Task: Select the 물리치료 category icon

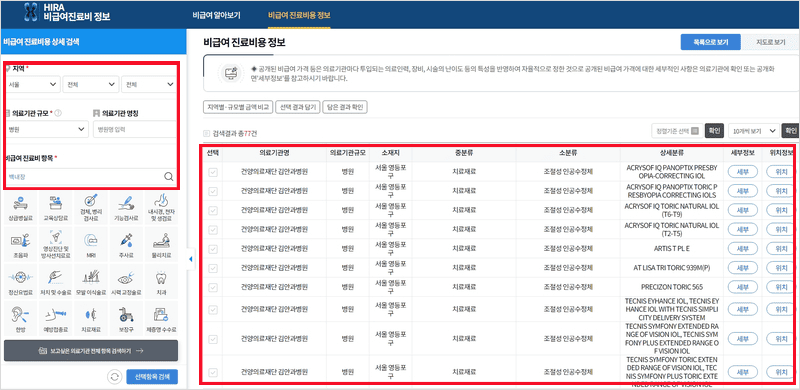Action: 162,244
